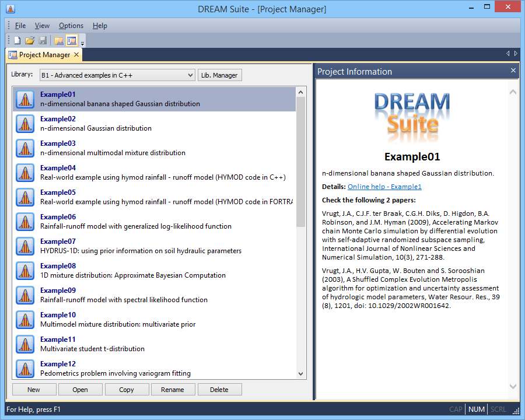
Task: Click the 'Example01' heading in Project Information
Action: pos(412,157)
